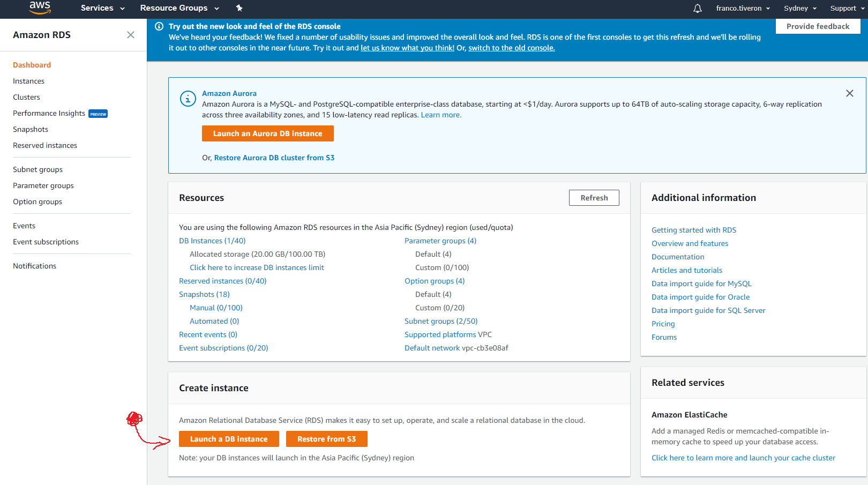The height and width of the screenshot is (485, 868).
Task: Open Snapshots in the sidebar
Action: pos(31,129)
